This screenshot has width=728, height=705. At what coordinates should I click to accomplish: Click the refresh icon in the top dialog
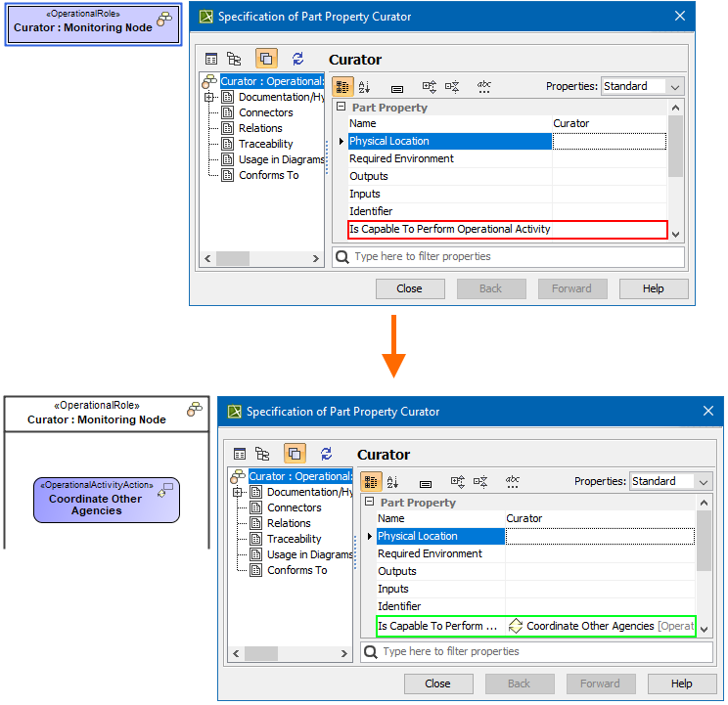[298, 59]
